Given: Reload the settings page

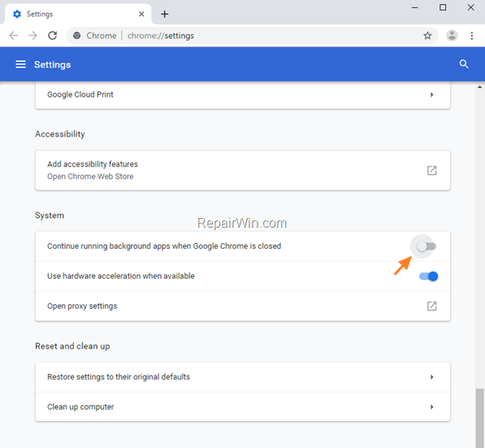Looking at the screenshot, I should pos(53,36).
